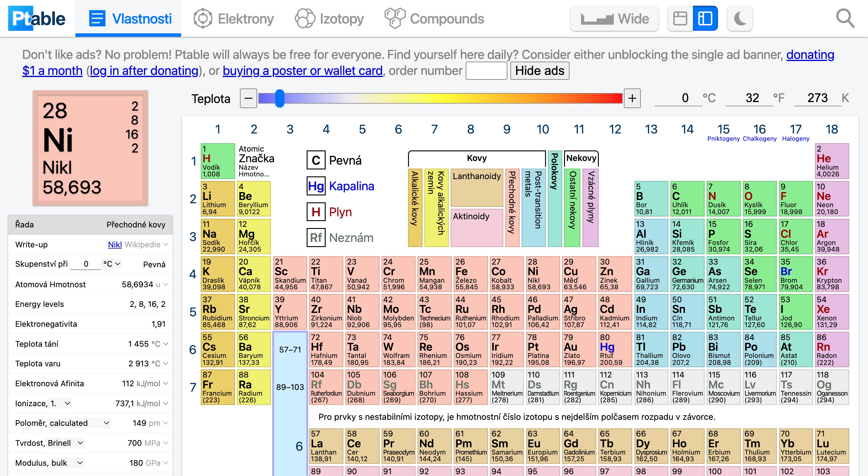Click the C Pevná state legend icon

(x=316, y=160)
